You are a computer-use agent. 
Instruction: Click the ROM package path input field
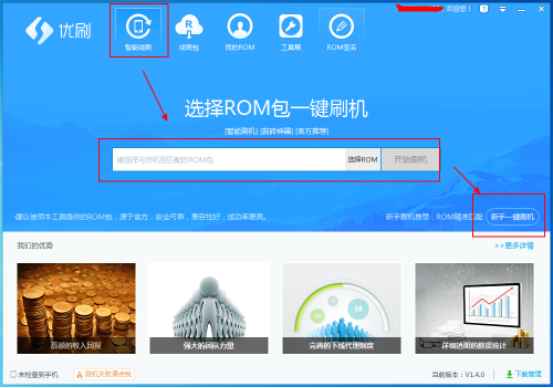[x=229, y=160]
